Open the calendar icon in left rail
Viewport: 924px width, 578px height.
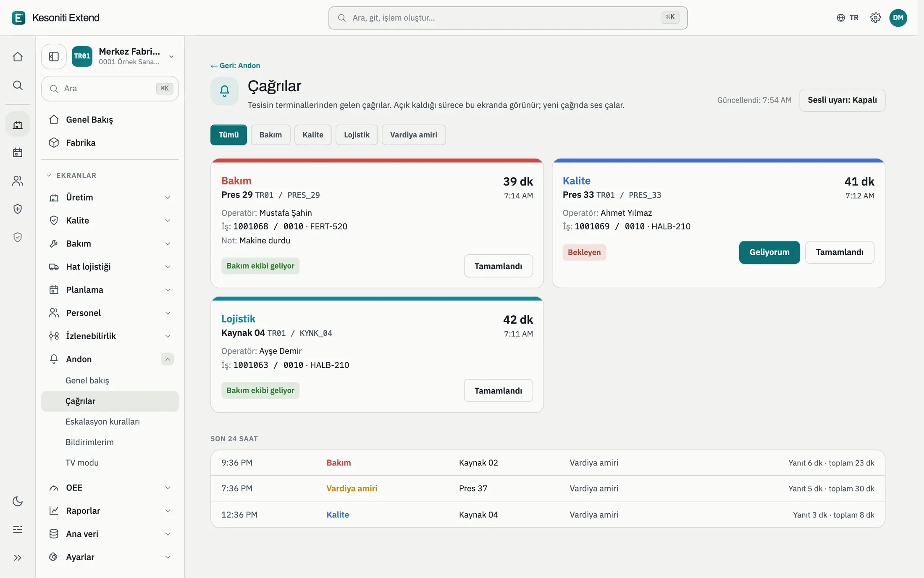[x=18, y=152]
